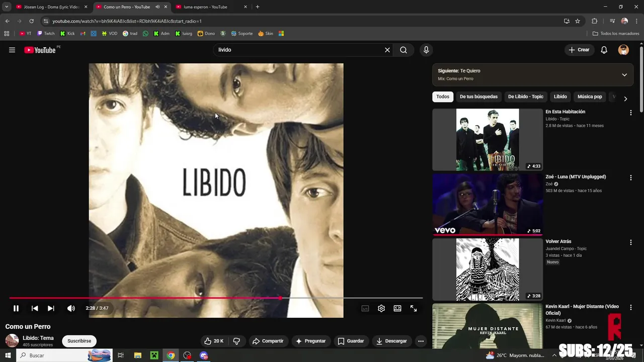Select the Libido filter chip
This screenshot has height=362, width=644.
560,97
